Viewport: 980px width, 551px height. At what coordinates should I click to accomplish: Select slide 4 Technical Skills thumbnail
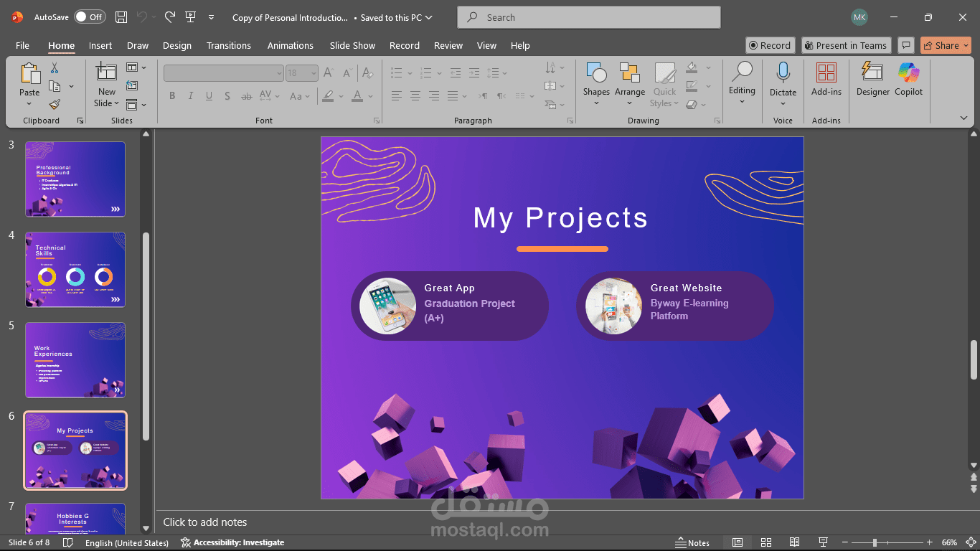pyautogui.click(x=75, y=269)
